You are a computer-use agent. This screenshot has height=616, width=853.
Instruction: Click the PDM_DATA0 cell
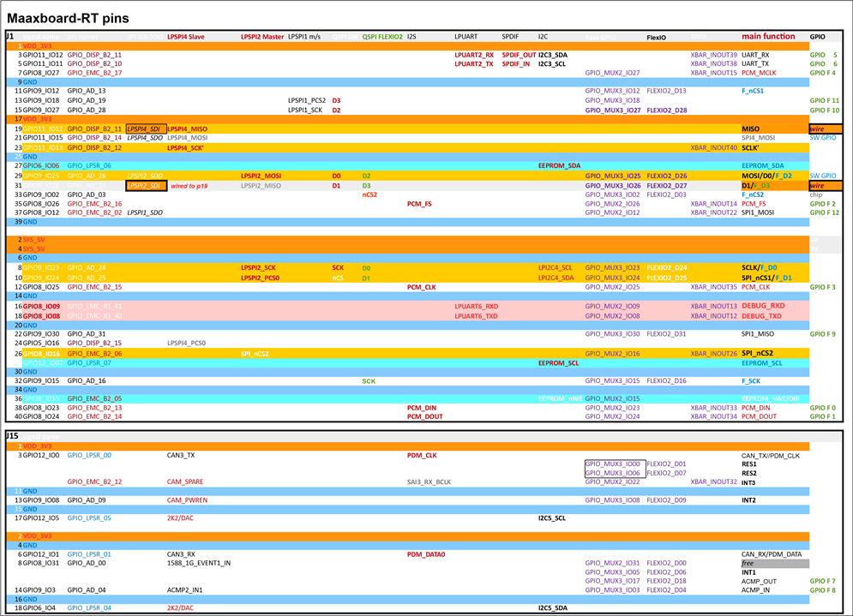click(x=426, y=554)
